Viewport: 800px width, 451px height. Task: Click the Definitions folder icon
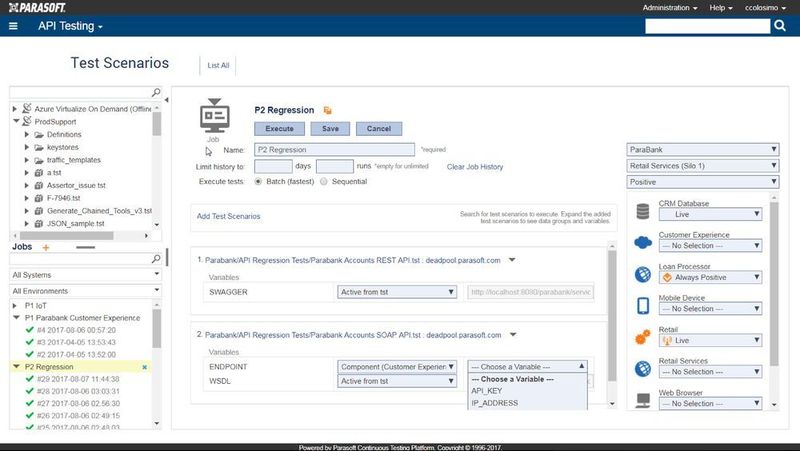click(39, 135)
